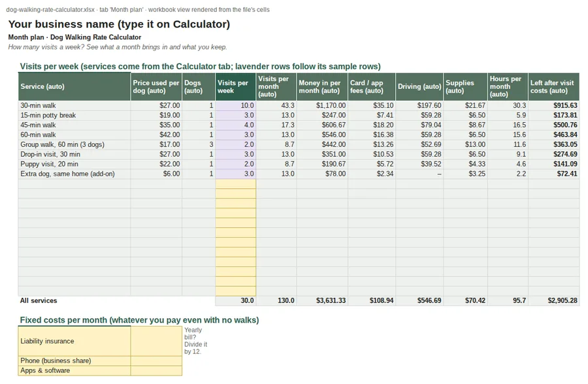Select the $19.00 price cell
This screenshot has width=588, height=384.
click(x=156, y=116)
